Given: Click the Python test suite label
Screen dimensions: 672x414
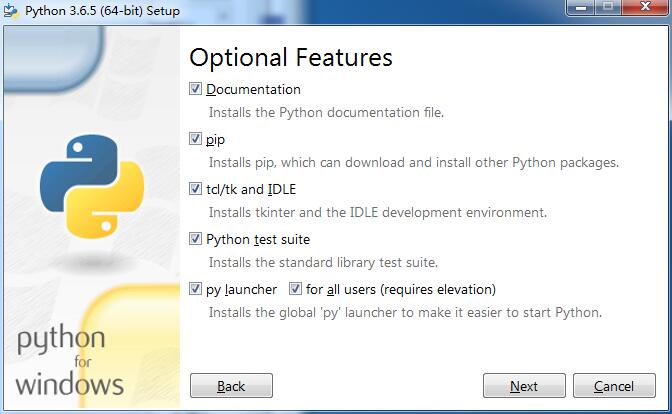Looking at the screenshot, I should pyautogui.click(x=258, y=239).
